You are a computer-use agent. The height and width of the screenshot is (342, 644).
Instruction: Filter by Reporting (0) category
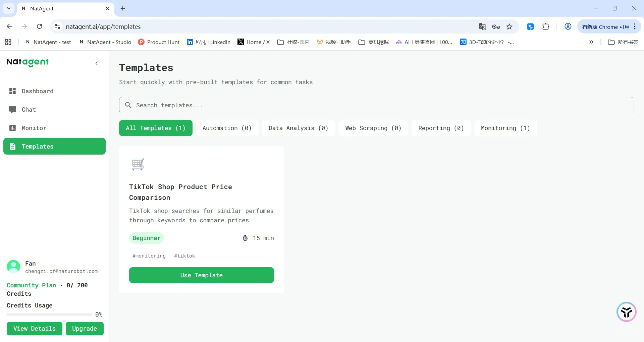pyautogui.click(x=441, y=128)
